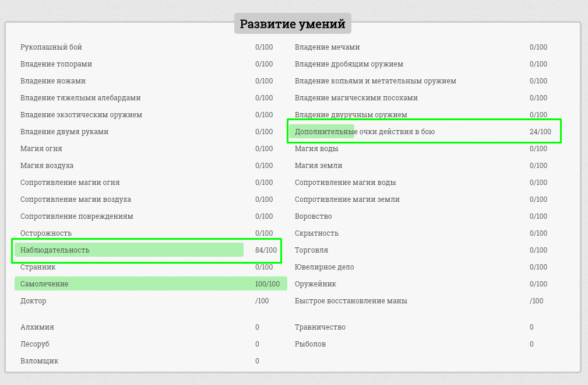Click the '100/100' value of Самолечение
Viewport: 588px width, 385px height.
[267, 283]
